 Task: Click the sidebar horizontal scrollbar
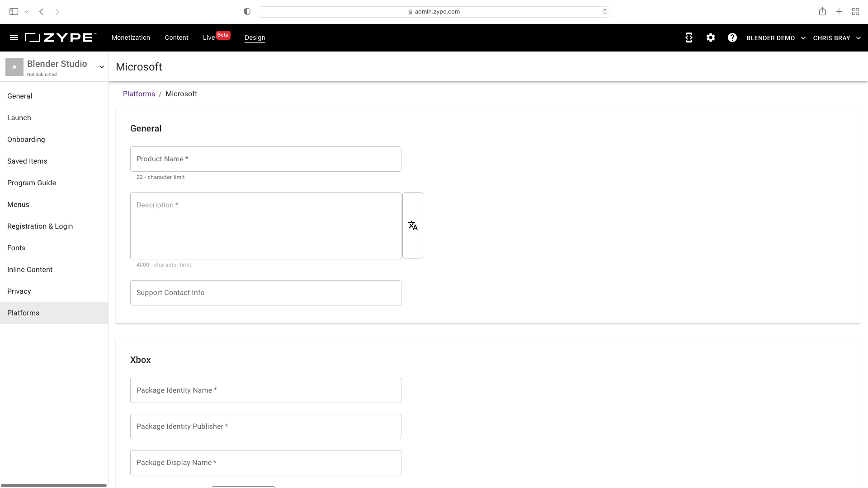coord(53,485)
